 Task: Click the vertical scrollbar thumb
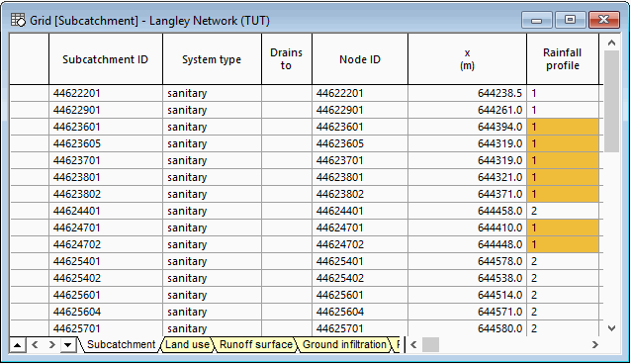(x=611, y=101)
